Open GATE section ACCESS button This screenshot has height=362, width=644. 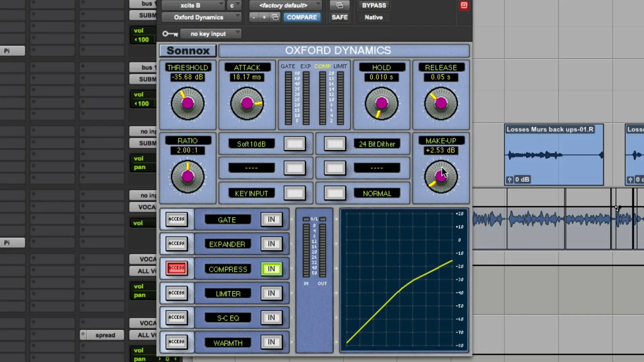point(176,219)
